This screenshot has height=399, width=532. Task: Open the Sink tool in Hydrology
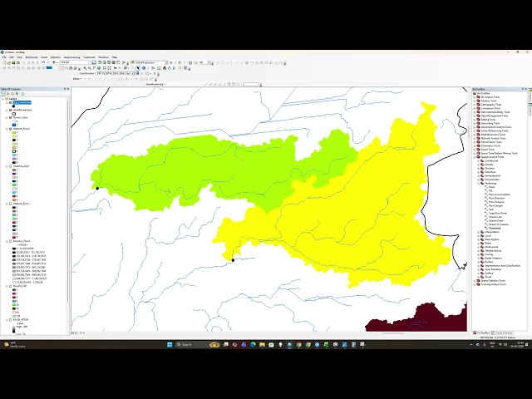[491, 209]
